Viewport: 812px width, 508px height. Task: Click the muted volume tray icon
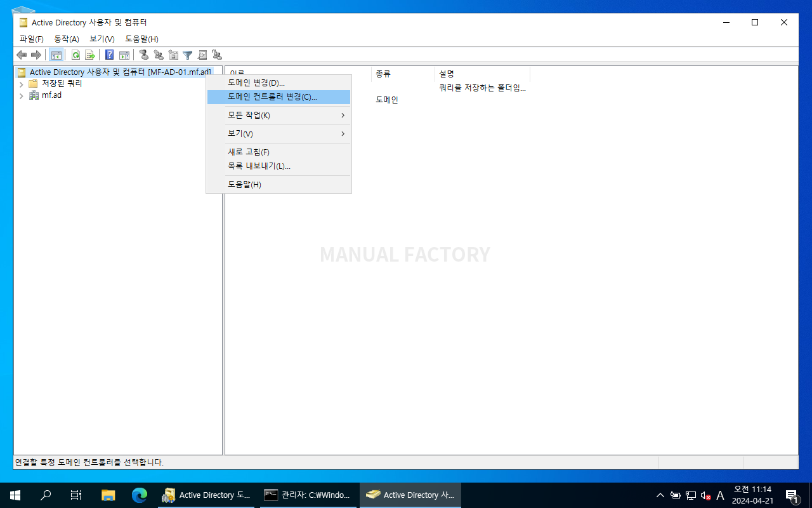pyautogui.click(x=705, y=495)
